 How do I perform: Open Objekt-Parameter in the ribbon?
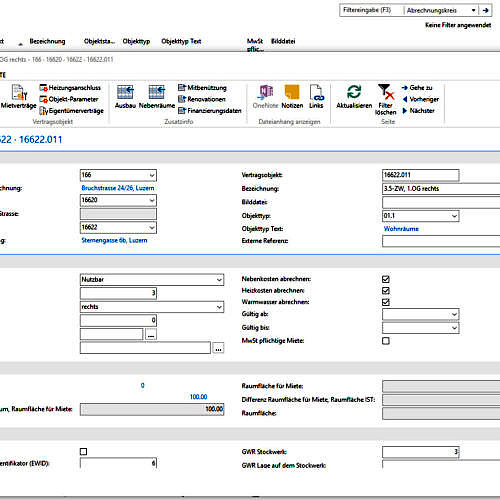(69, 99)
